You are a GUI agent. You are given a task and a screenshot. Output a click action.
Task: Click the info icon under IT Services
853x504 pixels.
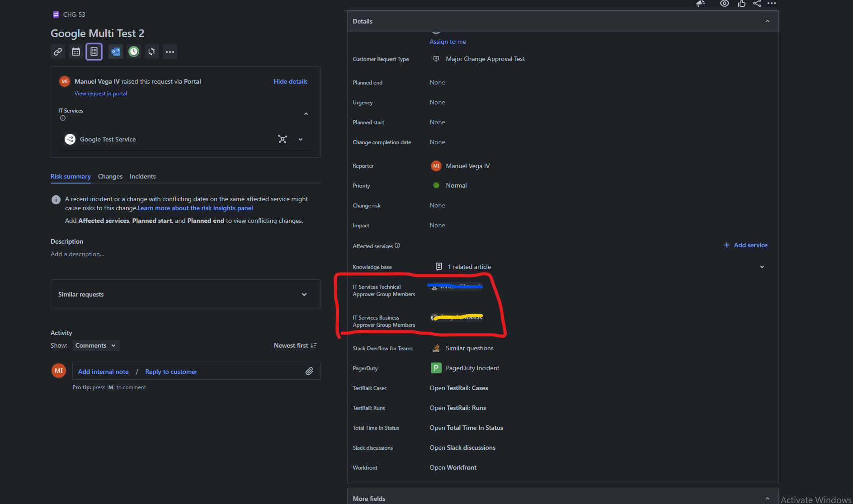63,118
